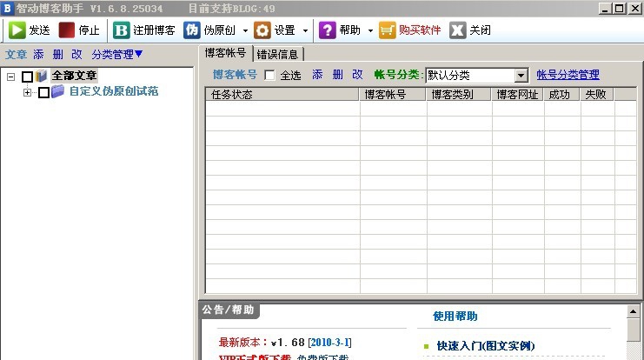Open 注册博客 register blog icon
The image size is (644, 360).
point(121,30)
